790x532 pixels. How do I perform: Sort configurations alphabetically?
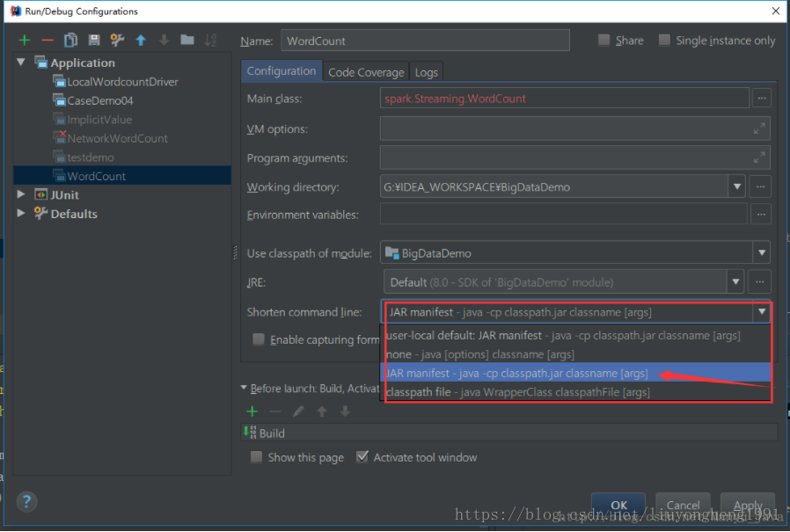[x=210, y=40]
